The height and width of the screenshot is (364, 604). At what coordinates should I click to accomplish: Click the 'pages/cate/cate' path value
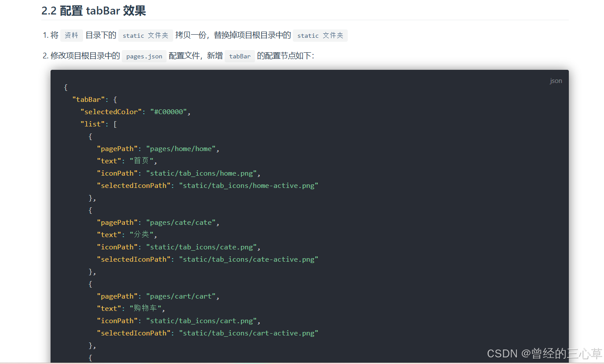click(x=181, y=223)
